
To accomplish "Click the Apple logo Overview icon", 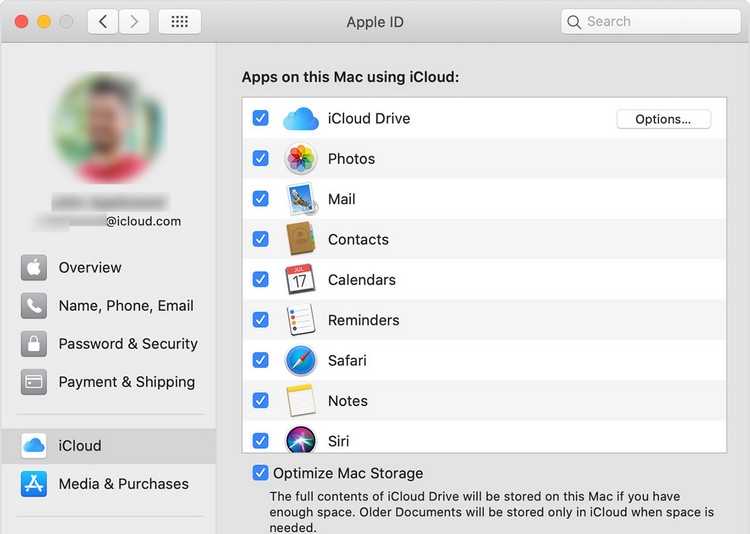I will [x=33, y=267].
